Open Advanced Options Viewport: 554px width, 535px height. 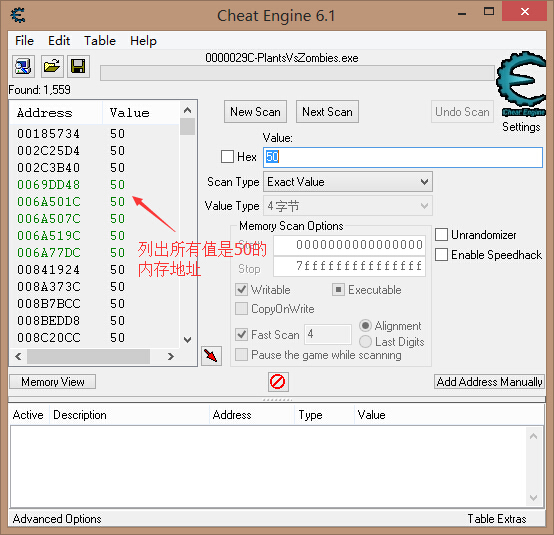[57, 519]
